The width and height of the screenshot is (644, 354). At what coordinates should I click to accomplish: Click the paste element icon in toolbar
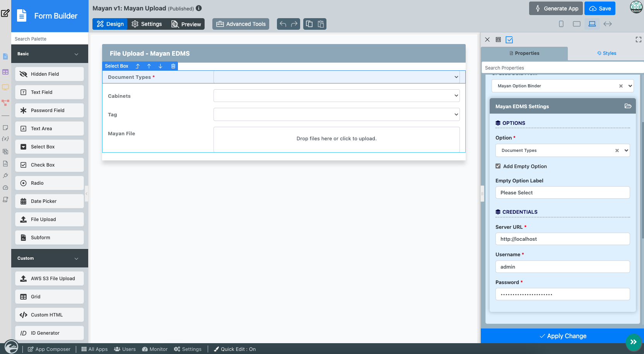pos(321,24)
